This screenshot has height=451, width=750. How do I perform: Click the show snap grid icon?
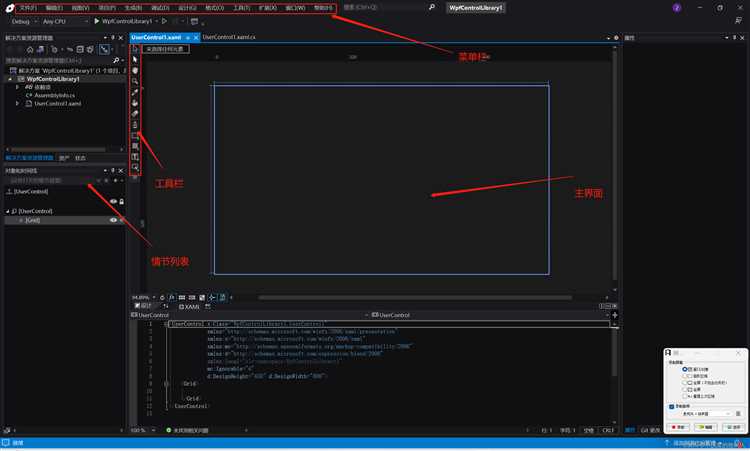(182, 297)
